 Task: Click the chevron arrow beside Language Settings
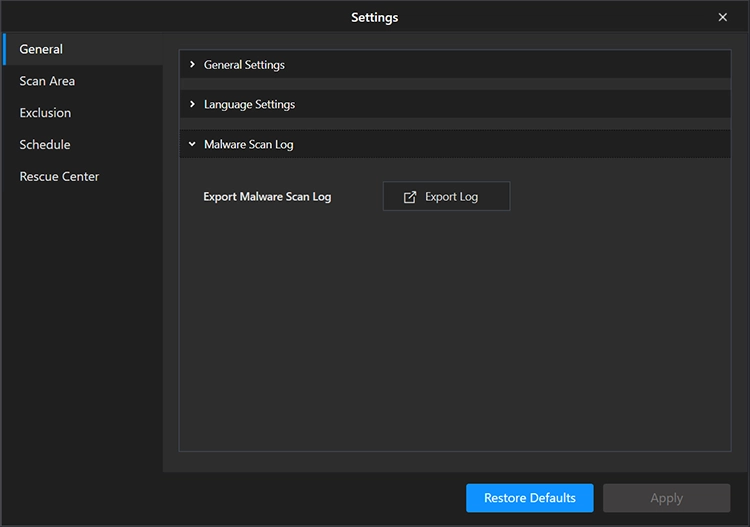coord(192,104)
